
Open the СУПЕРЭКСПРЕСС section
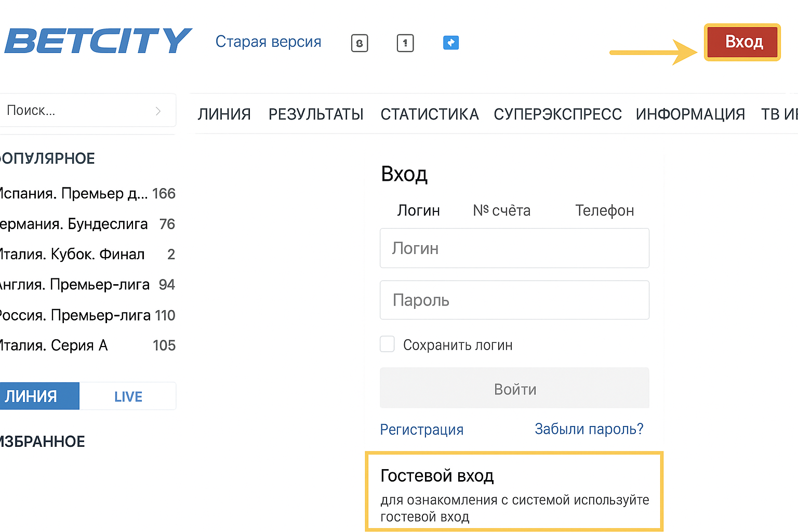[x=557, y=114]
